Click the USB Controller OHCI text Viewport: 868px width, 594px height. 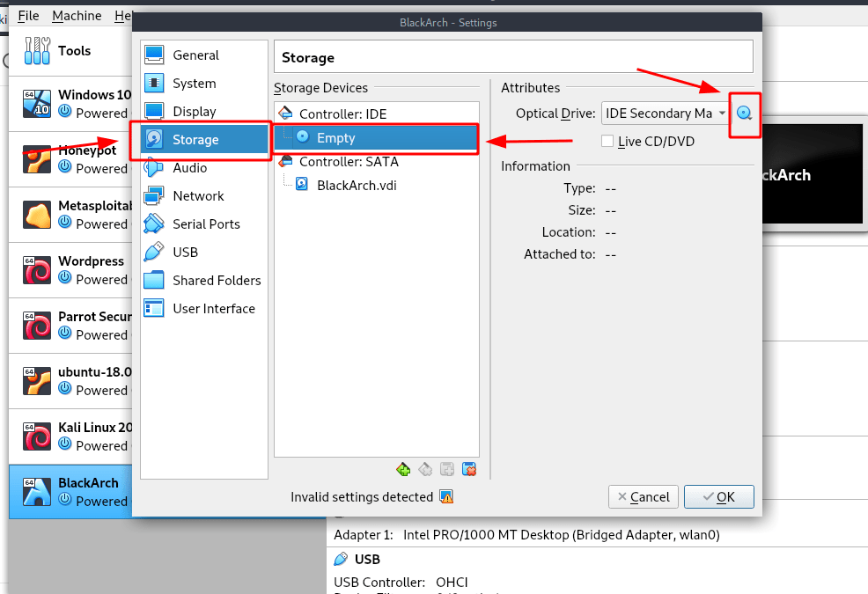401,582
